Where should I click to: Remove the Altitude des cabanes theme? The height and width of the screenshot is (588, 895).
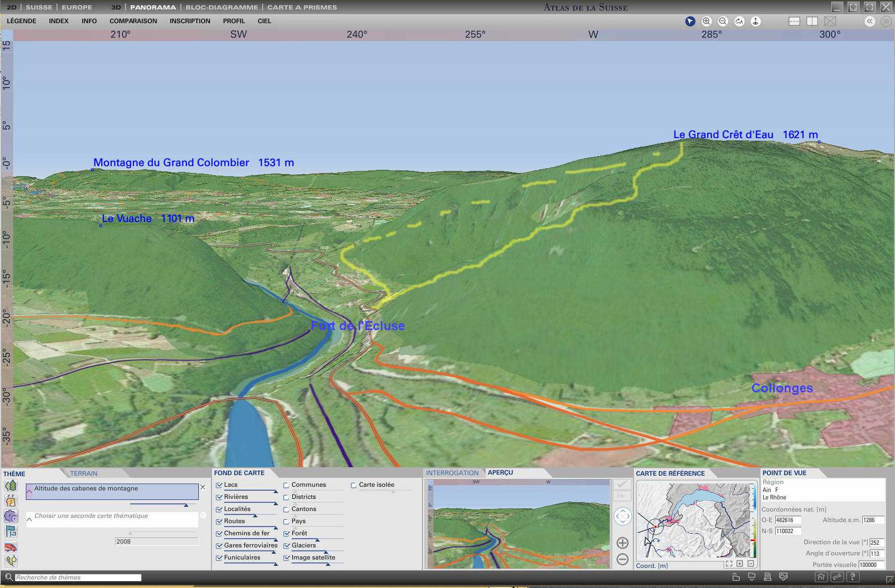(x=203, y=487)
